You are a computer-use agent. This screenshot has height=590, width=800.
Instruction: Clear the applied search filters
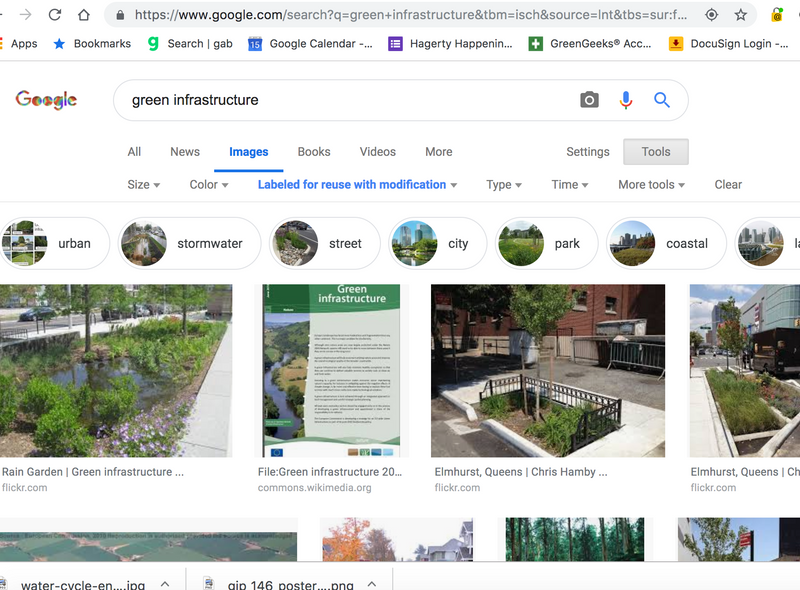[x=728, y=185]
